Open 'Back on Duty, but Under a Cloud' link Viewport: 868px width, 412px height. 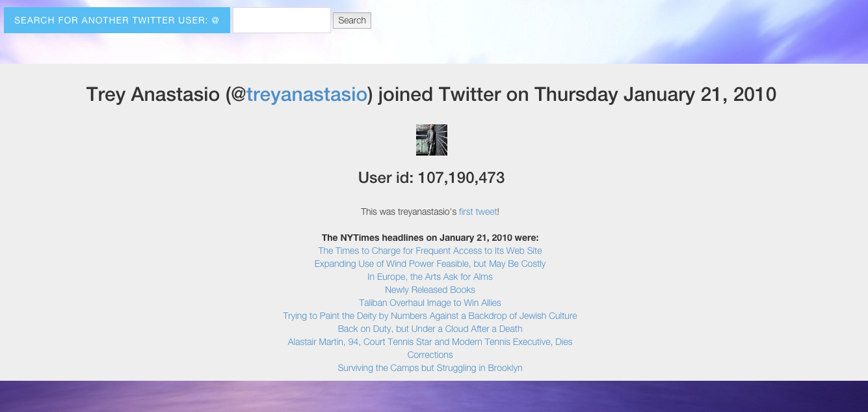click(430, 329)
